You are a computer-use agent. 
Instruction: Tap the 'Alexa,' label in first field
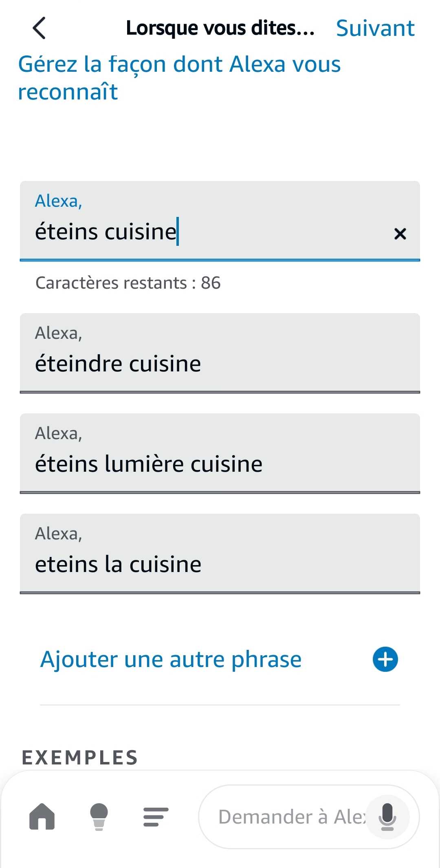tap(59, 201)
